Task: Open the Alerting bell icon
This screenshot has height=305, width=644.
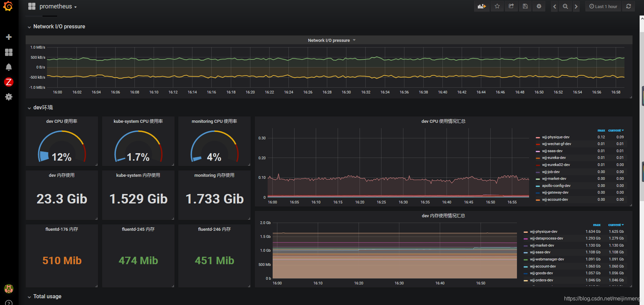Action: 9,67
